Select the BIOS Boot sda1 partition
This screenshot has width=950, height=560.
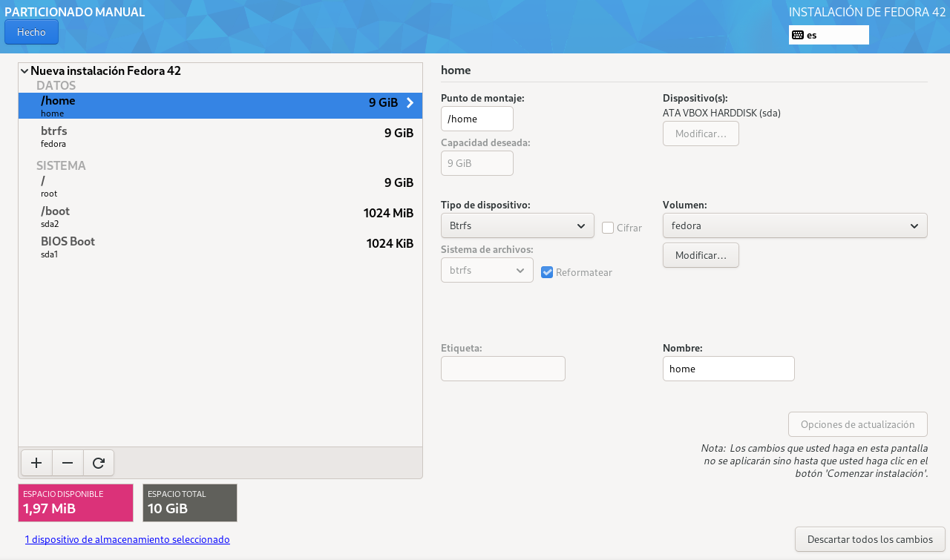tap(220, 246)
